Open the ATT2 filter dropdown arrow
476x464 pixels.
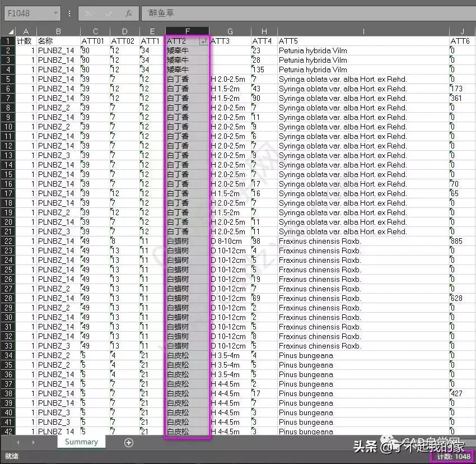coord(204,41)
